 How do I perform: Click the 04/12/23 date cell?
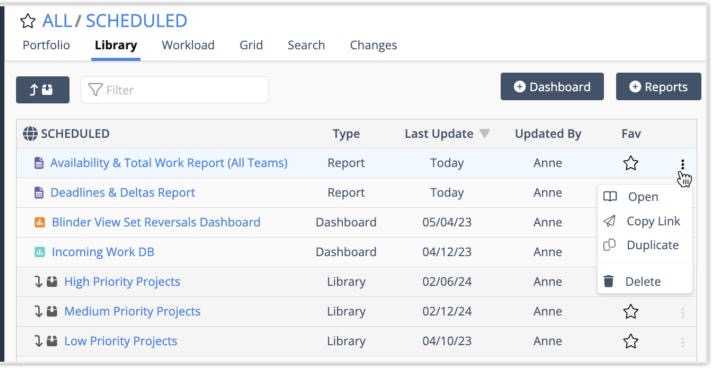click(447, 252)
